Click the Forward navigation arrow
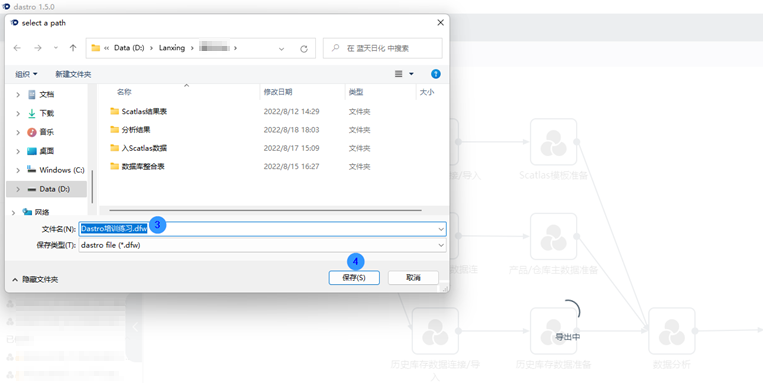The height and width of the screenshot is (383, 763). coord(38,48)
